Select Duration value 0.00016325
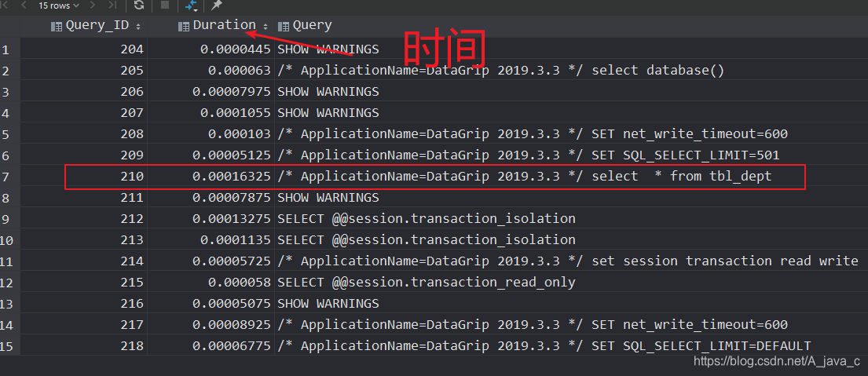Viewport: 868px width, 376px height. (232, 177)
